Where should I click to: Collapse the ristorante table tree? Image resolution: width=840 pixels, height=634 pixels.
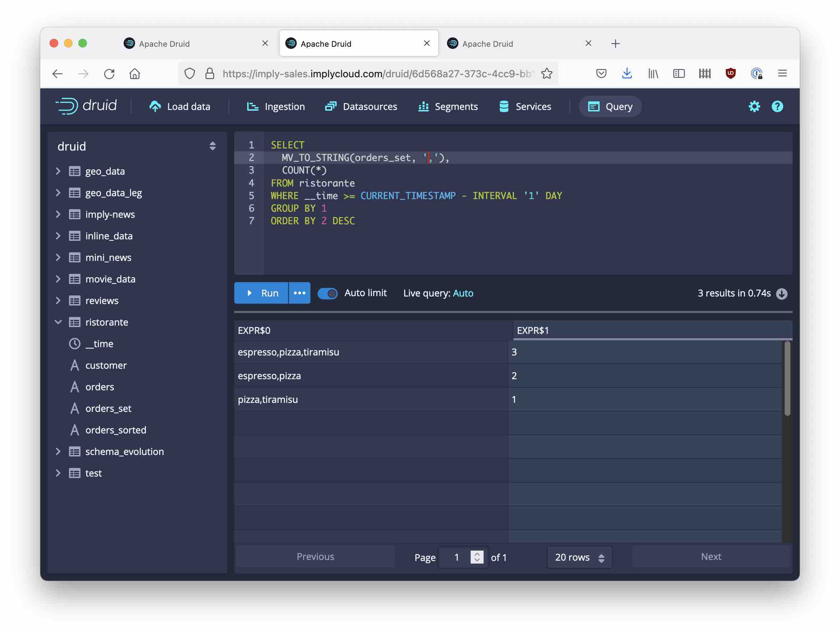coord(58,322)
